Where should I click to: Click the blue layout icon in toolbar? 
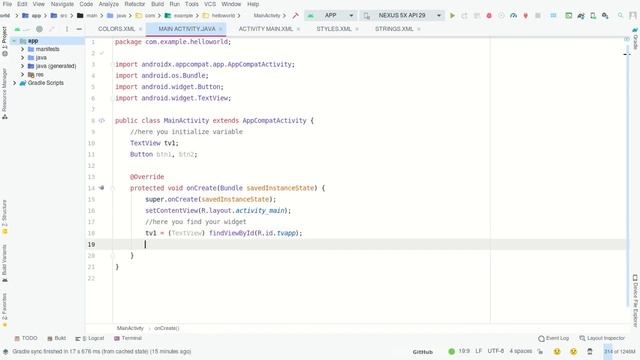[553, 16]
